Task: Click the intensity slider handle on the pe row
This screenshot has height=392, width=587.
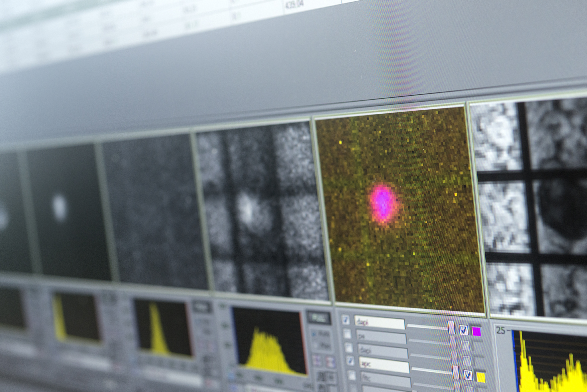Action: (453, 342)
